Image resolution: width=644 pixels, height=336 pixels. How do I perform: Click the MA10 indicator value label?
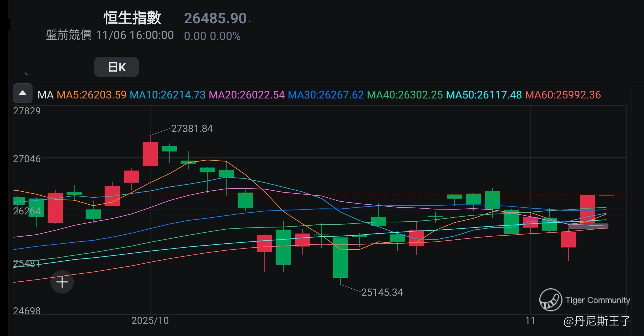[x=167, y=95]
